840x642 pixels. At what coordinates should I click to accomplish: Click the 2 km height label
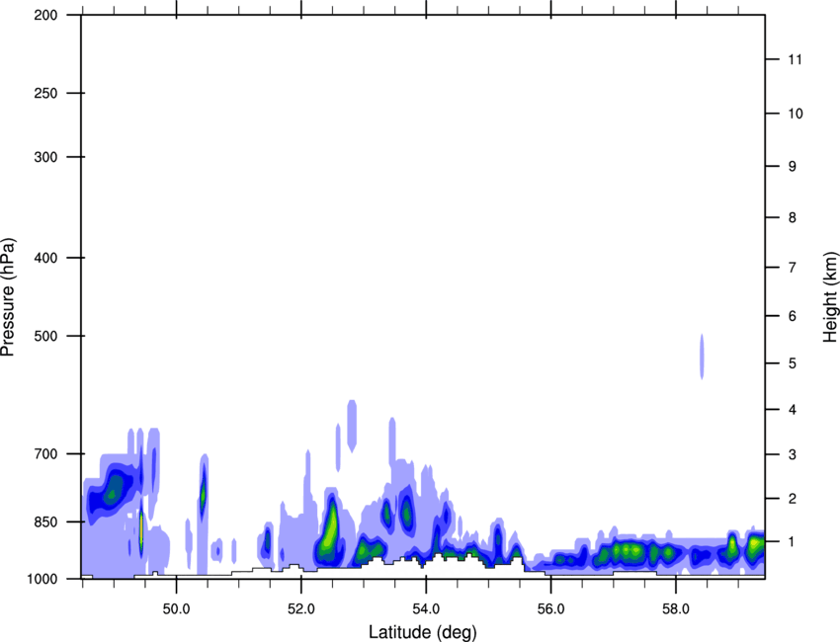(793, 499)
